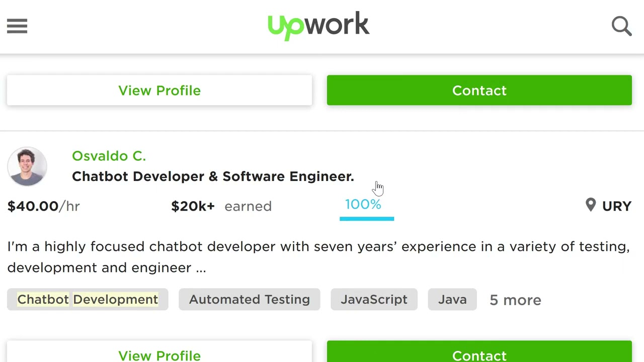The image size is (644, 362).
Task: Select the Chatbot Development skill tag
Action: [x=88, y=300]
